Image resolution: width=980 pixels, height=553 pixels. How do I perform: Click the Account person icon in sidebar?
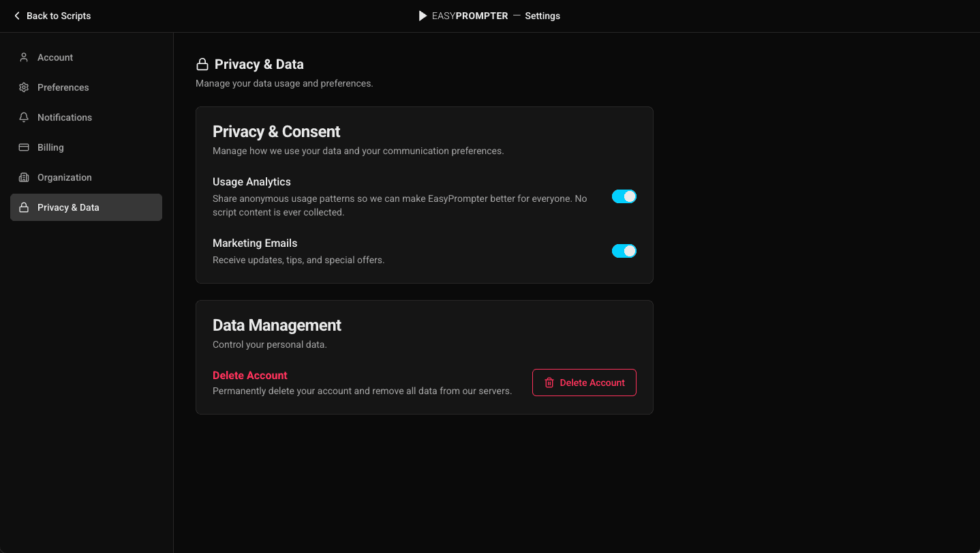coord(24,57)
